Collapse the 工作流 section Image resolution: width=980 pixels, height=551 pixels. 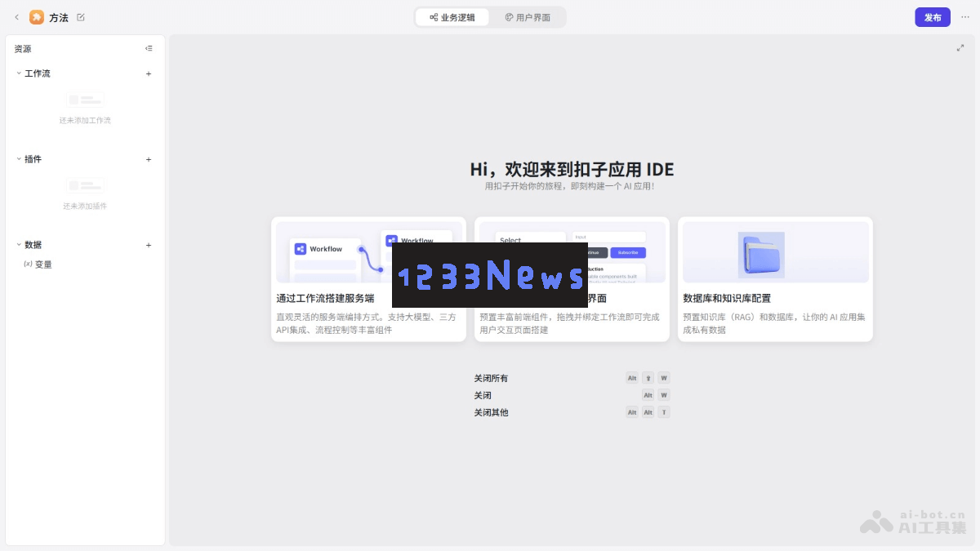click(x=19, y=73)
